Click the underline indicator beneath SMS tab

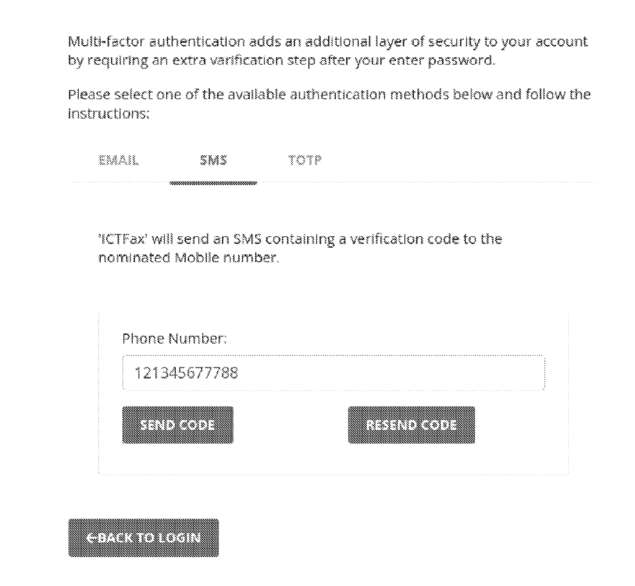(213, 183)
